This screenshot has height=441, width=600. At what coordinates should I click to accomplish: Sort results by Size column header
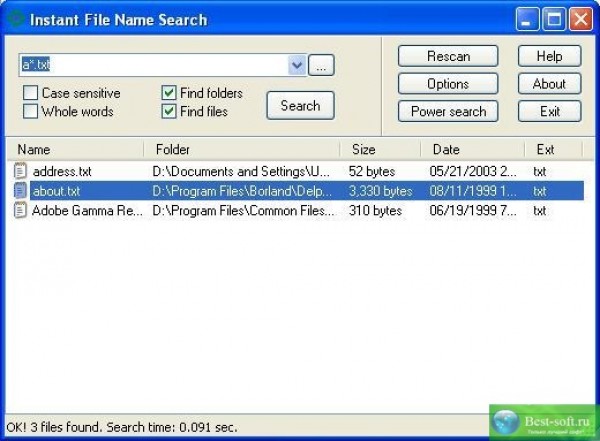pos(380,149)
